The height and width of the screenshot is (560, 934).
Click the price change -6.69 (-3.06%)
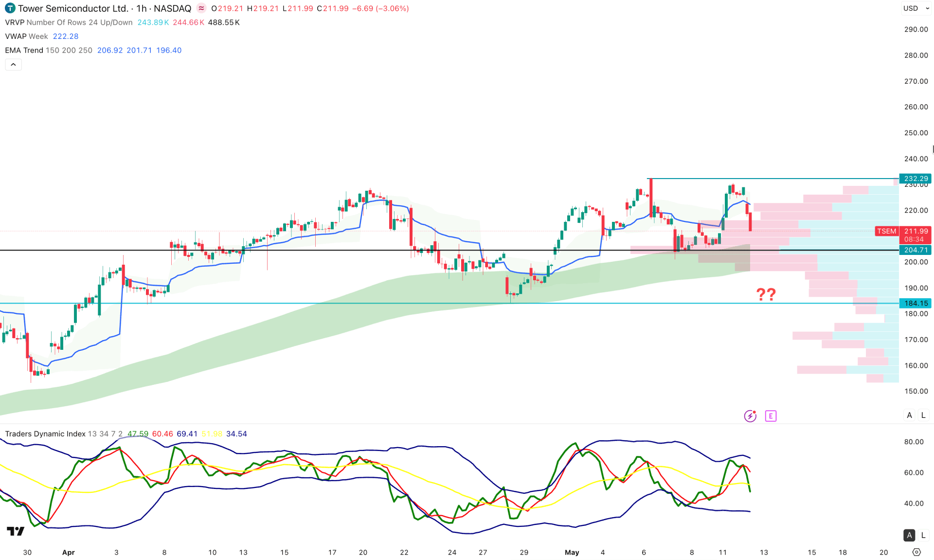(x=380, y=8)
